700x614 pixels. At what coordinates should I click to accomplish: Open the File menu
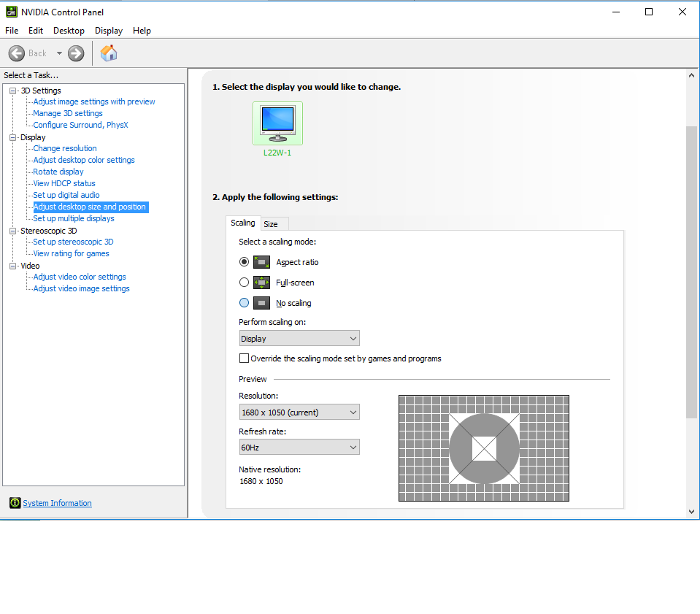(12, 31)
